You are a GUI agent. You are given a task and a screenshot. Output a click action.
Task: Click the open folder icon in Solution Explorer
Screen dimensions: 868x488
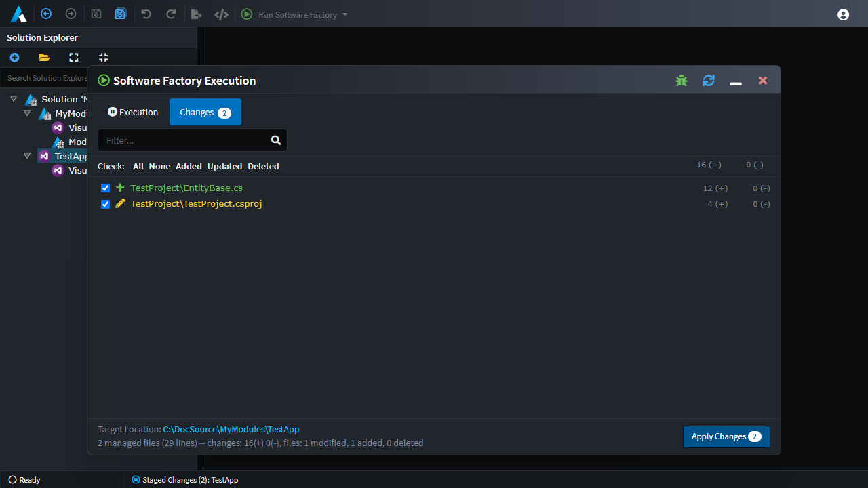coord(44,58)
